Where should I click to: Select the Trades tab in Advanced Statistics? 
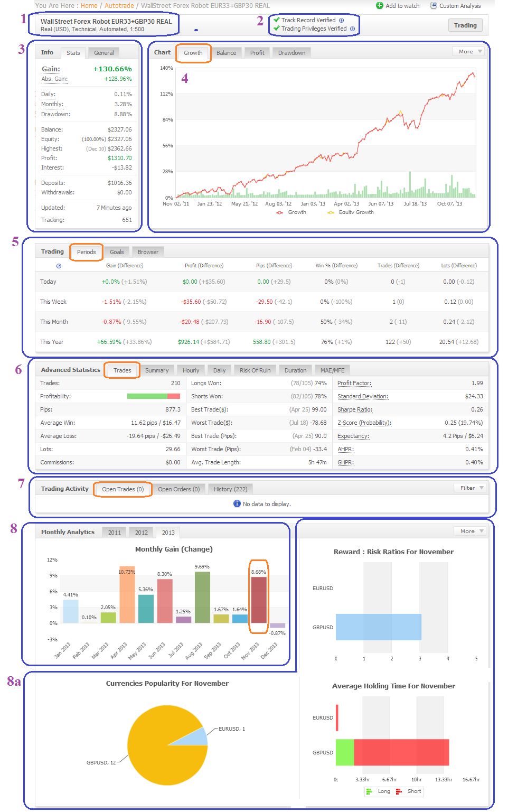[x=123, y=370]
